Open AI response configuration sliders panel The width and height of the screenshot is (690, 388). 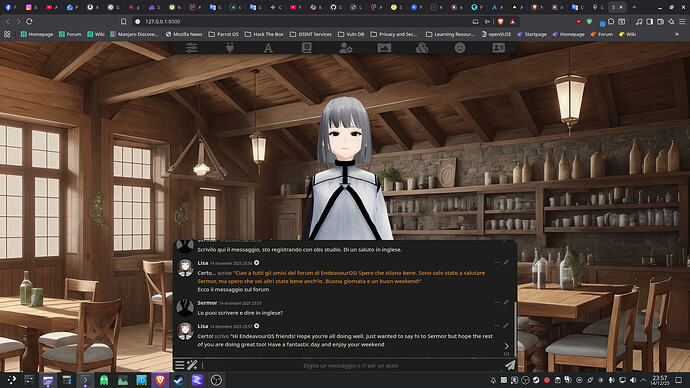[x=191, y=48]
